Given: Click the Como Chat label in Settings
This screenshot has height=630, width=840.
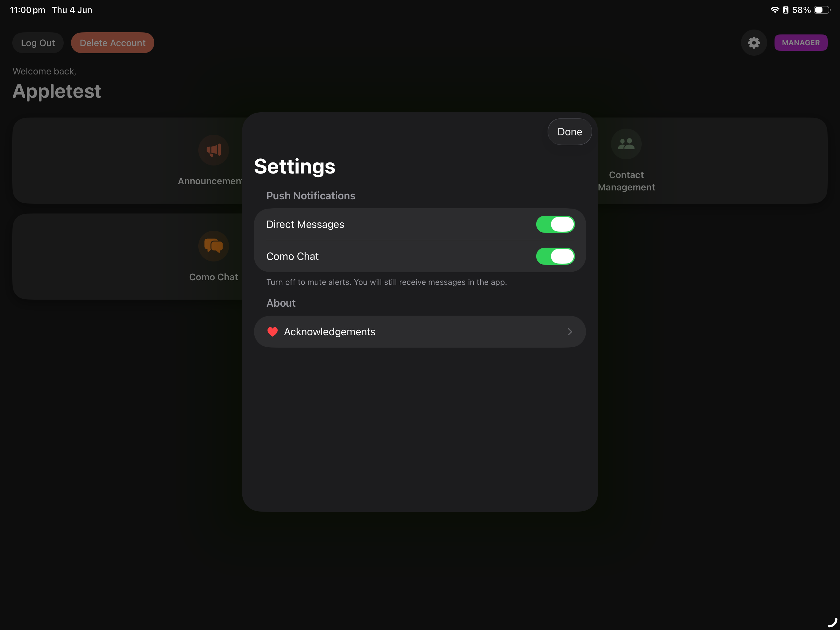Looking at the screenshot, I should pos(292,256).
